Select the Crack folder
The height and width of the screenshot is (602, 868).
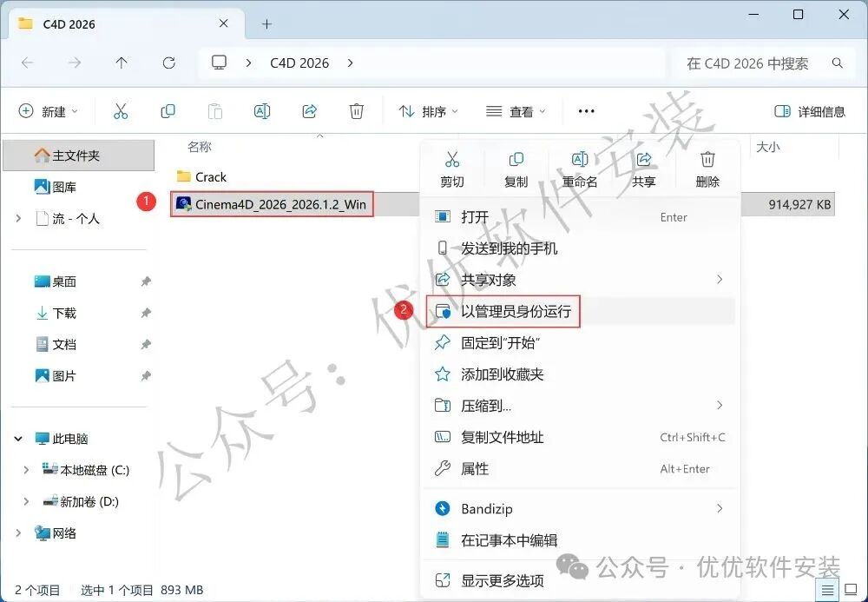[x=201, y=176]
